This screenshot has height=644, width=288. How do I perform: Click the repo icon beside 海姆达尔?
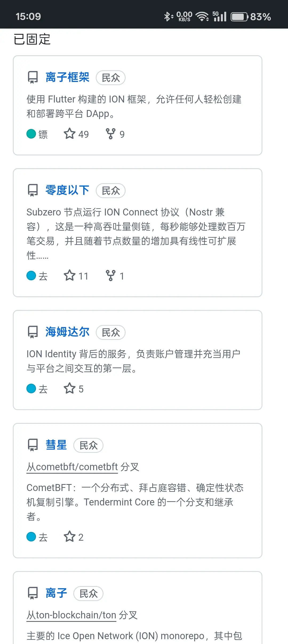(33, 332)
